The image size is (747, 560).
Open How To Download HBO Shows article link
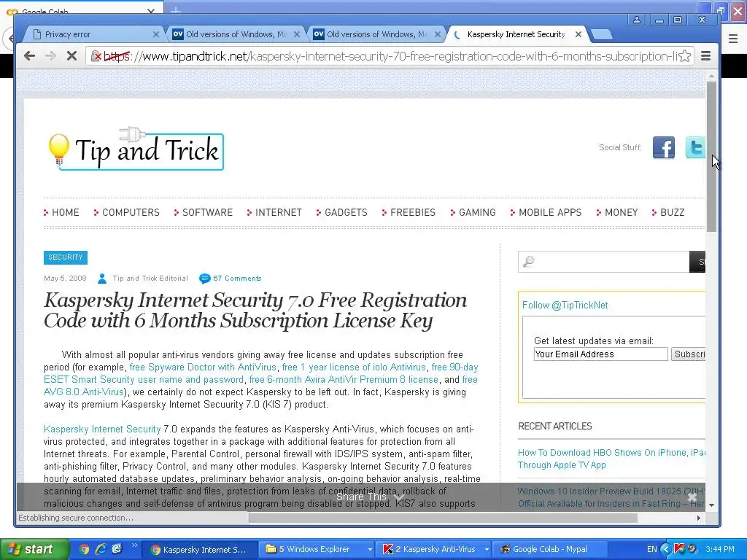[611, 459]
